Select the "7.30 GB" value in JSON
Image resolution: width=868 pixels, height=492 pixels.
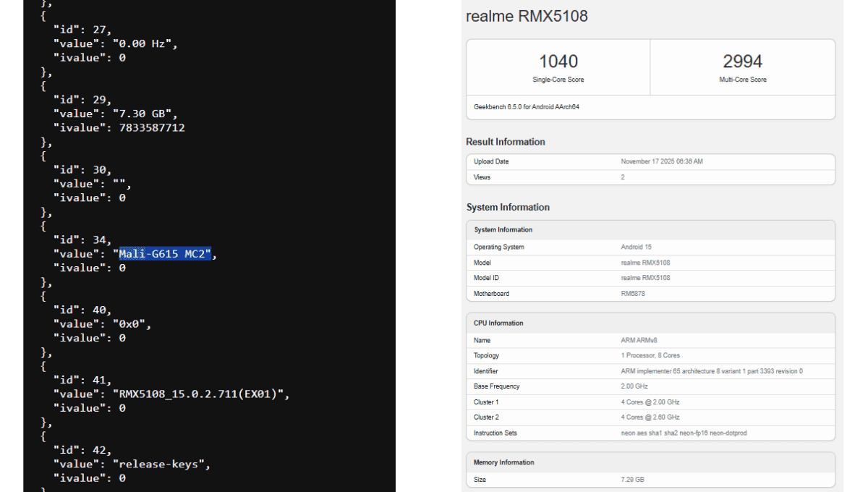pyautogui.click(x=145, y=114)
